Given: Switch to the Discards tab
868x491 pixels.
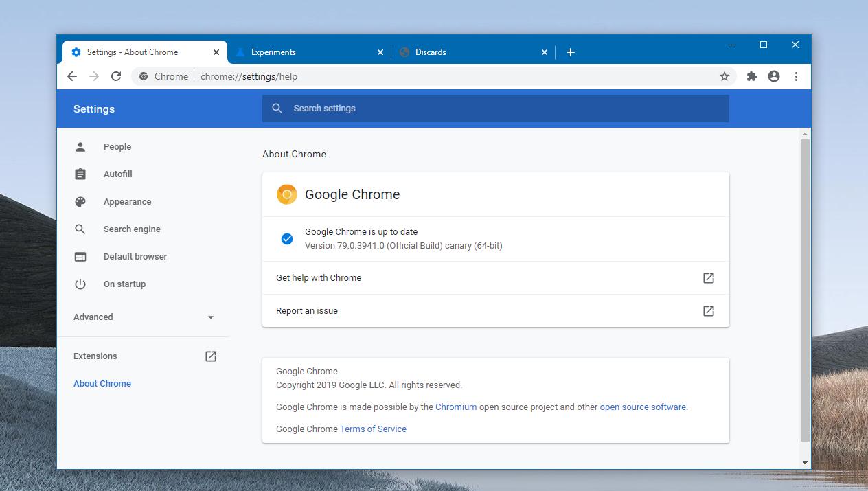Looking at the screenshot, I should click(431, 52).
